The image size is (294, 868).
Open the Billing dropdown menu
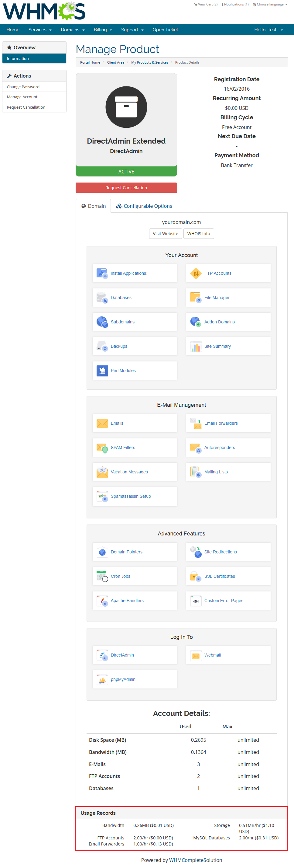coord(103,30)
